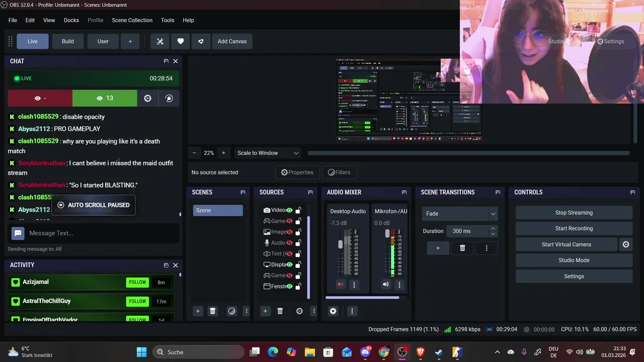
Task: Show the Audio source eye toggle
Action: point(289,243)
